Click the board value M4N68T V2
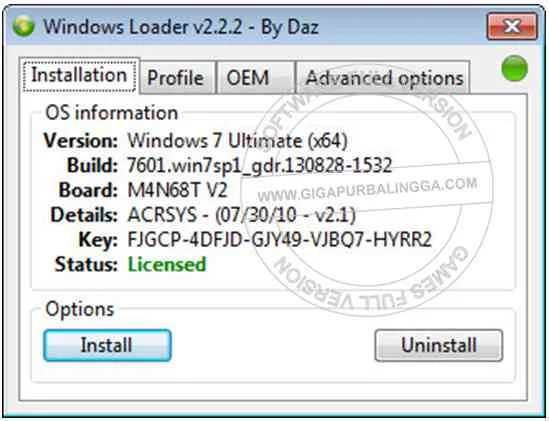The height and width of the screenshot is (421, 549). click(x=178, y=190)
